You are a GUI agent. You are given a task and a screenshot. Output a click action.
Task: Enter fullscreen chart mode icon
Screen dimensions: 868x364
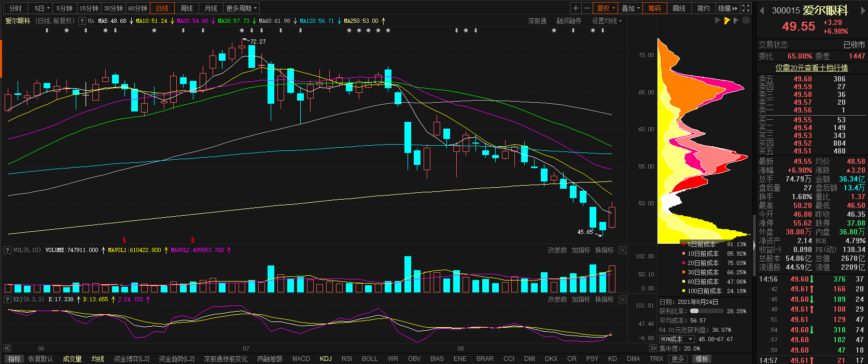coord(746,8)
